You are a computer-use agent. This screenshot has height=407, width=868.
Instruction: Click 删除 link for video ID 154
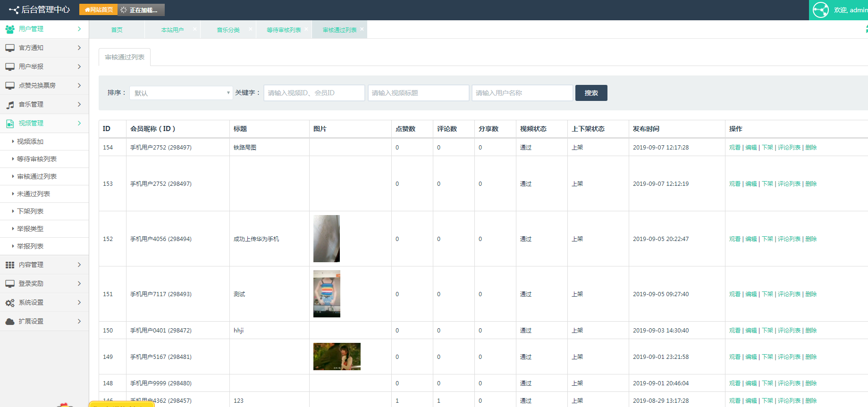[811, 148]
